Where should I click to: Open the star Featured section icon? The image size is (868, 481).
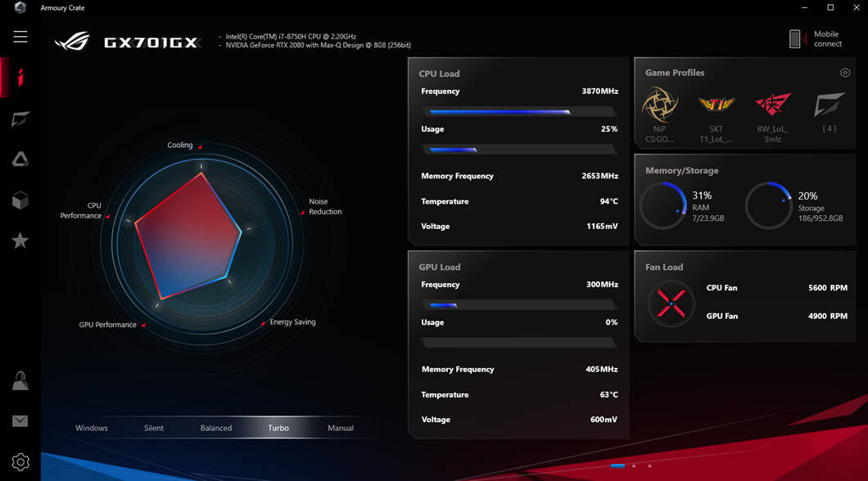coord(20,240)
